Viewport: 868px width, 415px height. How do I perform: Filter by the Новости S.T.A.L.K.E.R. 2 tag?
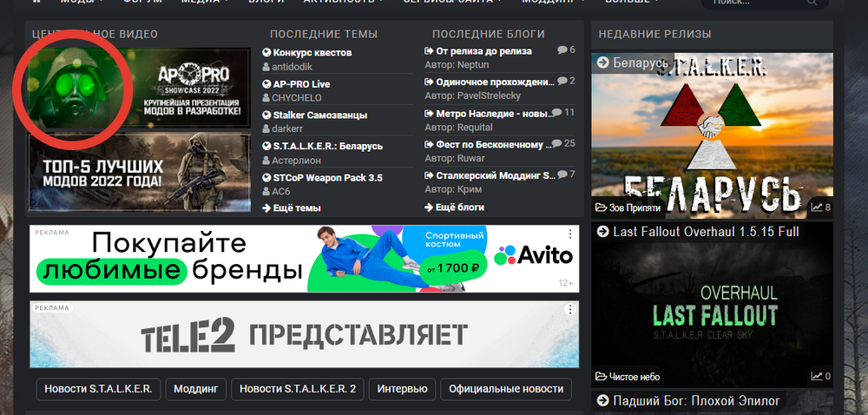298,389
